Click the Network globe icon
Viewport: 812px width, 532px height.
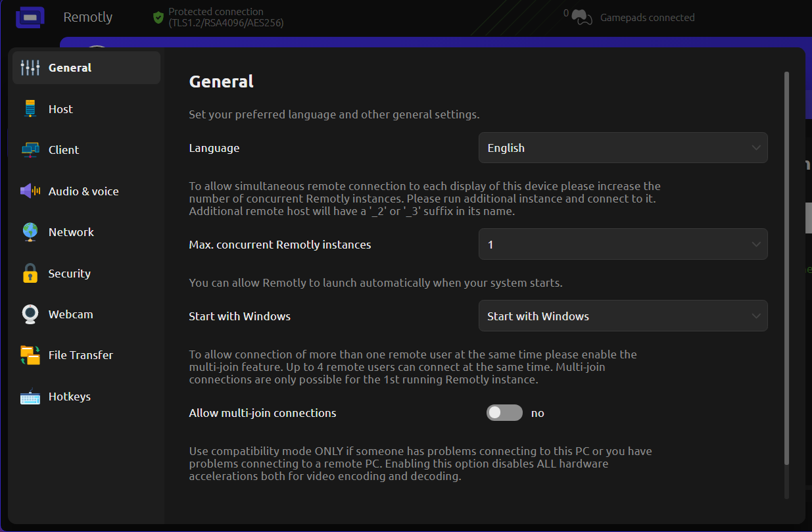click(x=30, y=232)
